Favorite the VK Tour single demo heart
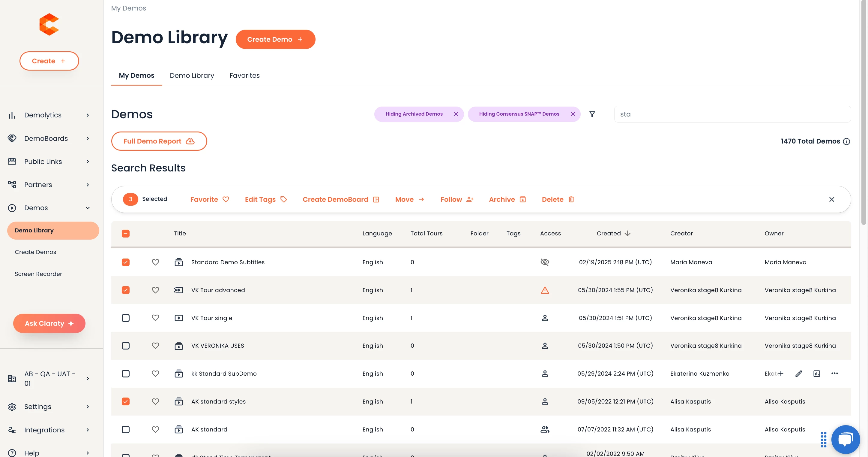The width and height of the screenshot is (868, 457). click(x=155, y=318)
